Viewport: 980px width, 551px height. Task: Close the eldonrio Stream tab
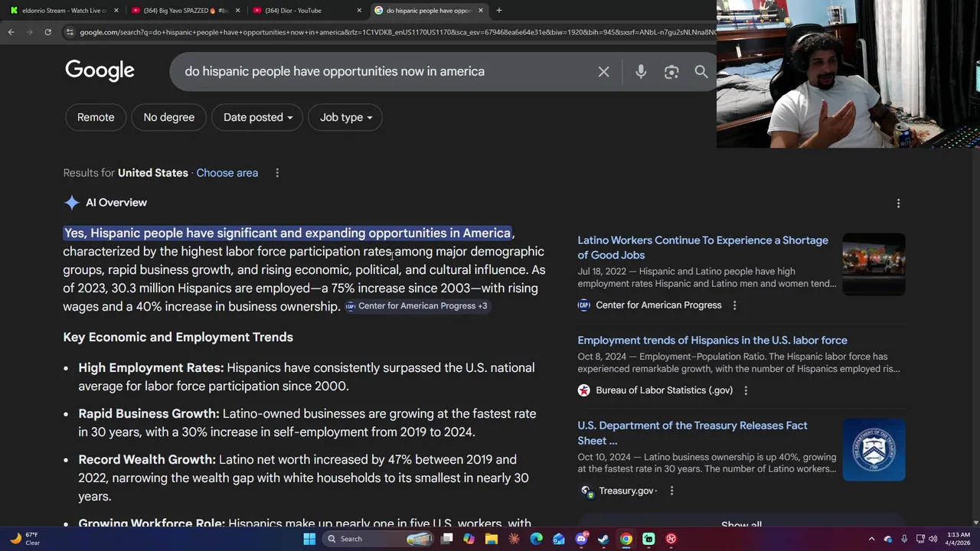116,11
